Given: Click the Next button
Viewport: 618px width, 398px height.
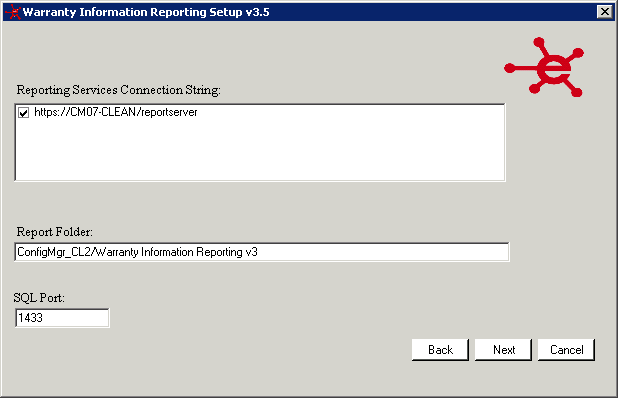Looking at the screenshot, I should coord(503,350).
